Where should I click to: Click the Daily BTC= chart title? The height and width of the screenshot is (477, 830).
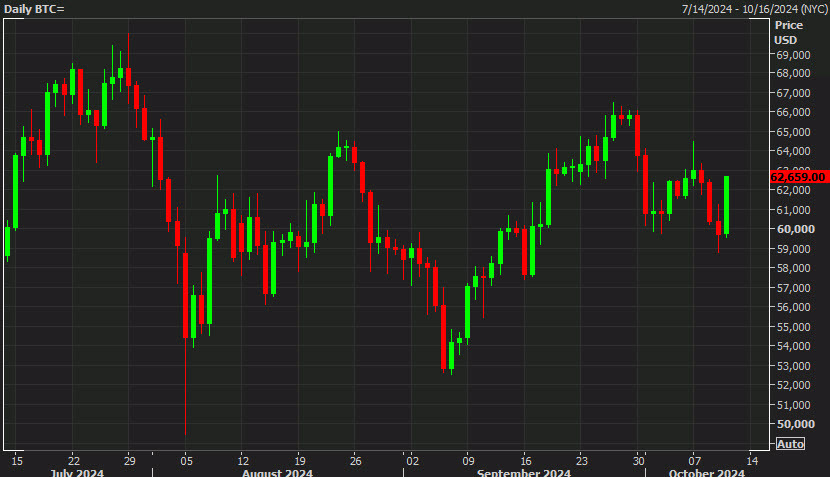click(33, 8)
